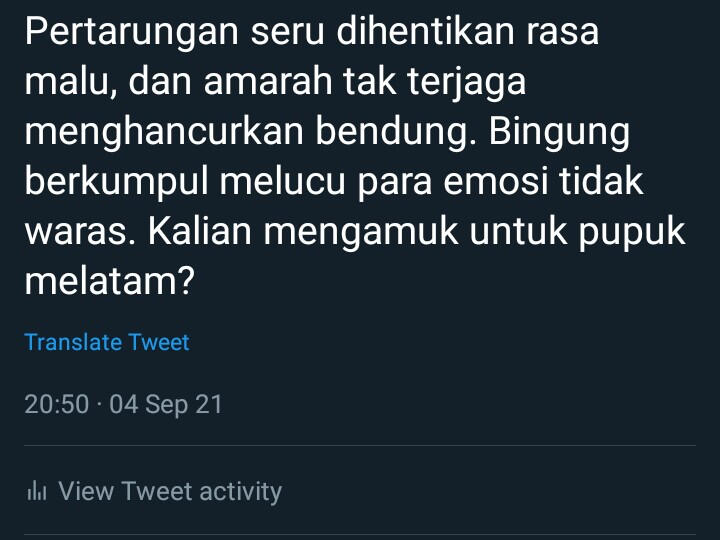
Task: Open the View Tweet activity label
Action: coord(170,491)
